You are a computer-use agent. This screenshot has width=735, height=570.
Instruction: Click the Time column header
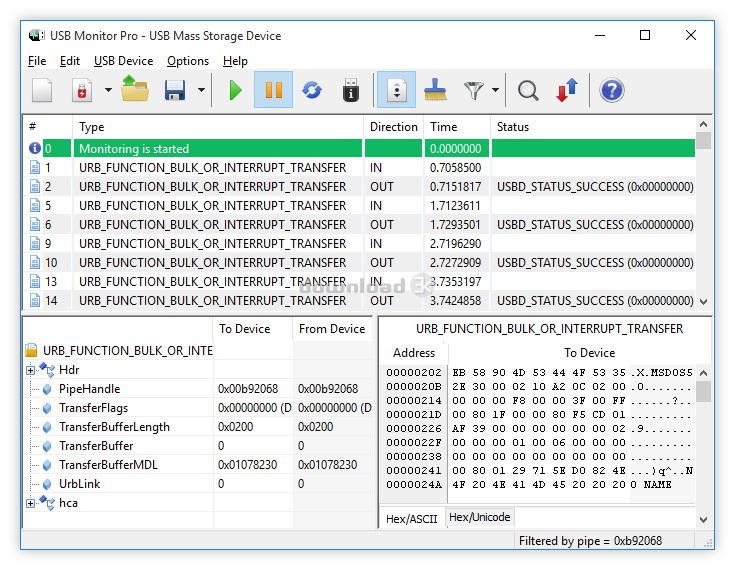click(x=457, y=127)
